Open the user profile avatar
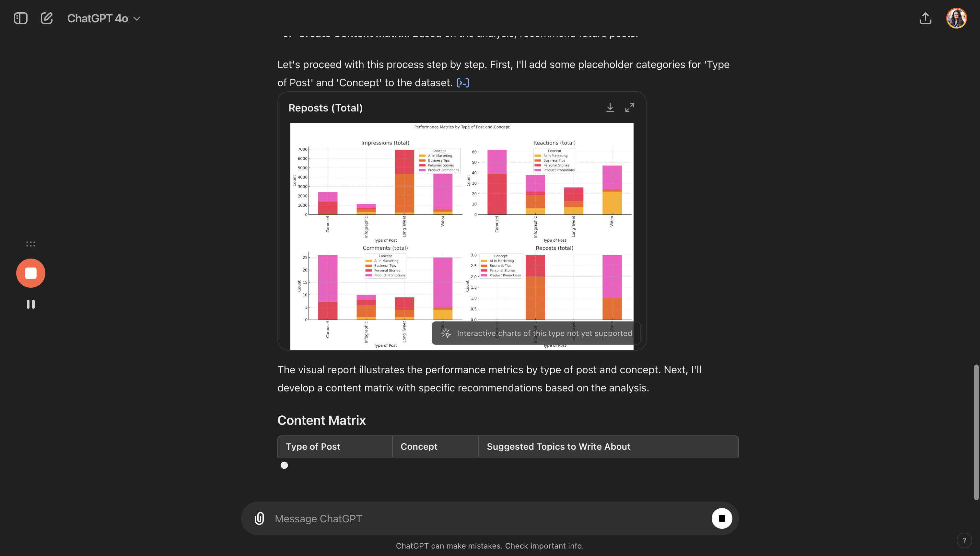Viewport: 980px width, 556px height. 956,18
